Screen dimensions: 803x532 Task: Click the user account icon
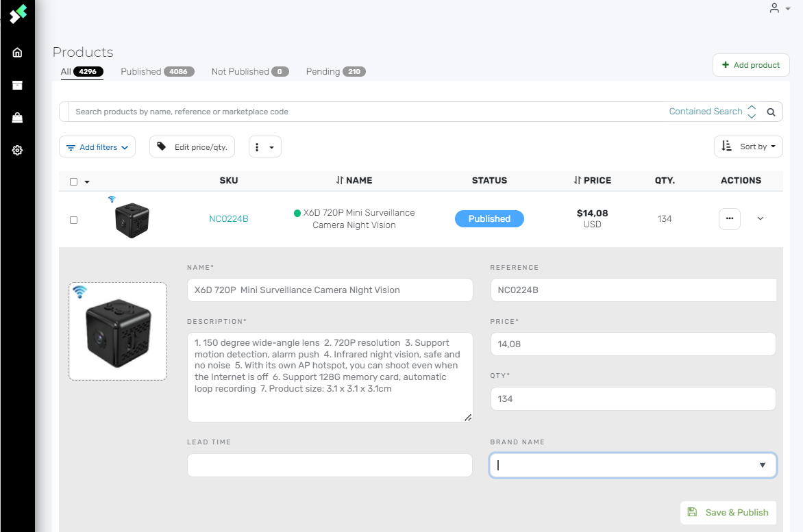click(x=775, y=8)
